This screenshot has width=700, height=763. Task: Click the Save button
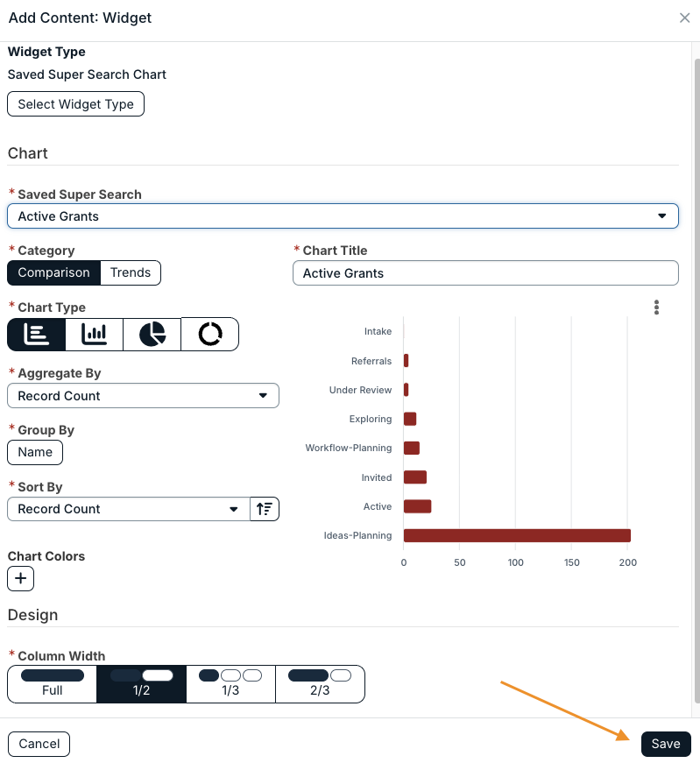pyautogui.click(x=666, y=744)
